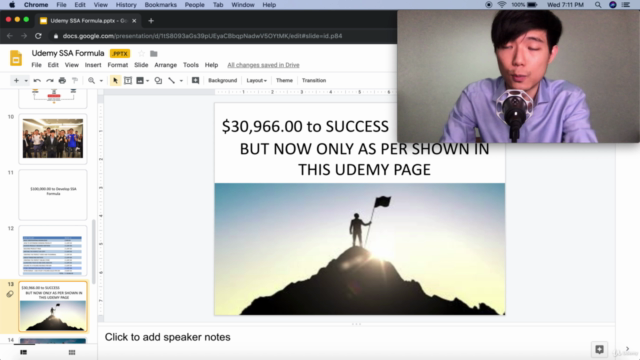Expand the line type dropdown arrow
This screenshot has width=640, height=360.
(x=181, y=81)
